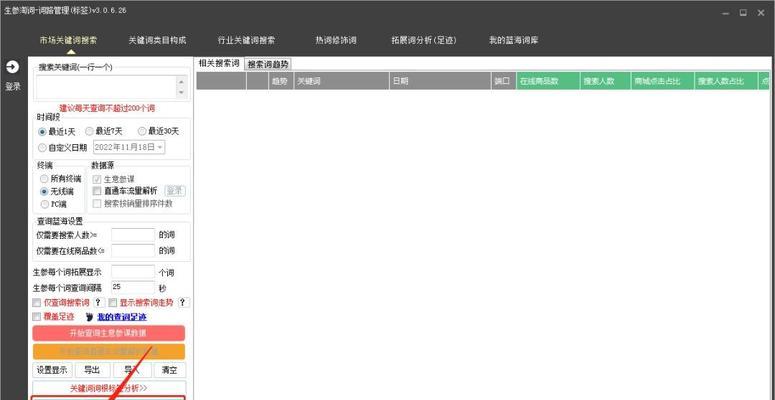
Task: Click the keyword box scroll up arrow
Action: coord(181,82)
